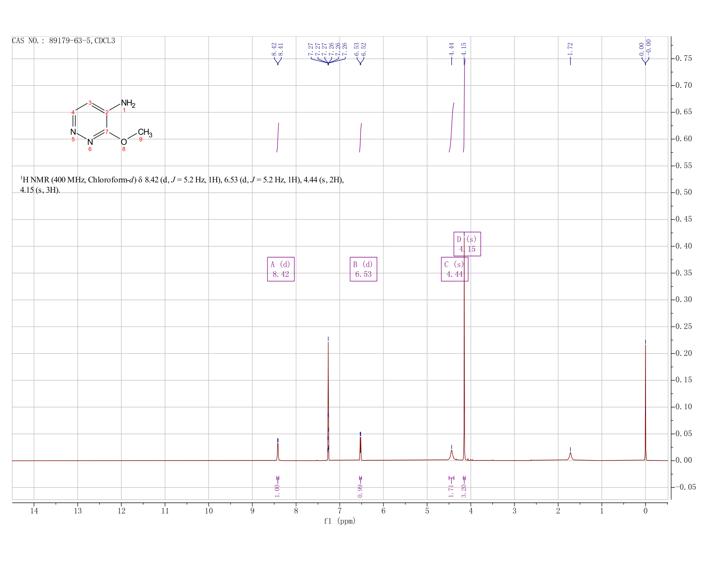This screenshot has height=563, width=728.
Task: Click the integral curve above 8.42 peak
Action: (278, 137)
